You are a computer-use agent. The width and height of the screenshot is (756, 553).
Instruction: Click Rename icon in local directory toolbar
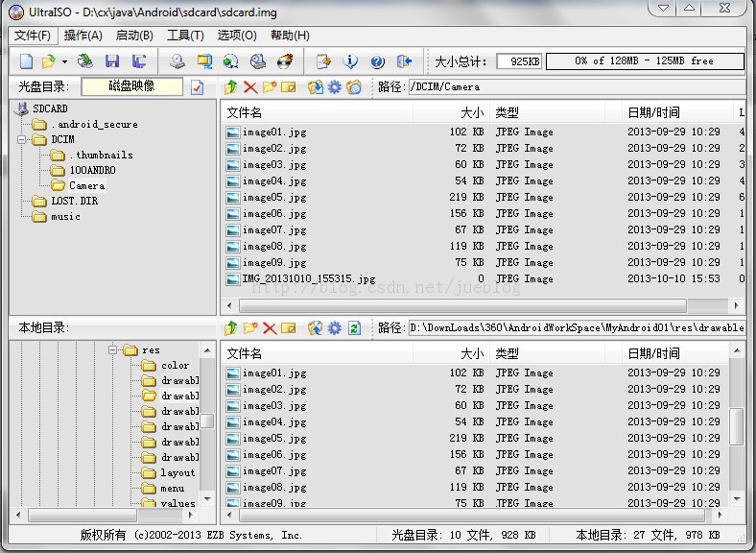click(x=289, y=328)
